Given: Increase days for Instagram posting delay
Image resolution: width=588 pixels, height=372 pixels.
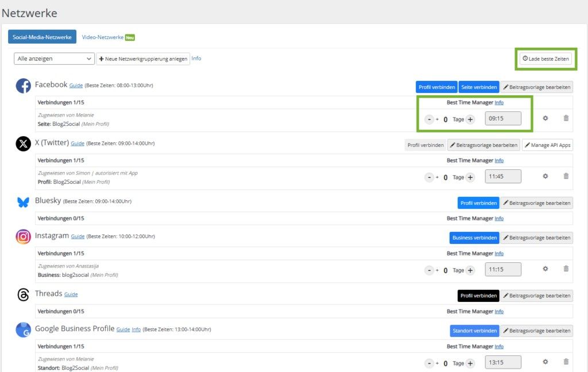Looking at the screenshot, I should (470, 270).
